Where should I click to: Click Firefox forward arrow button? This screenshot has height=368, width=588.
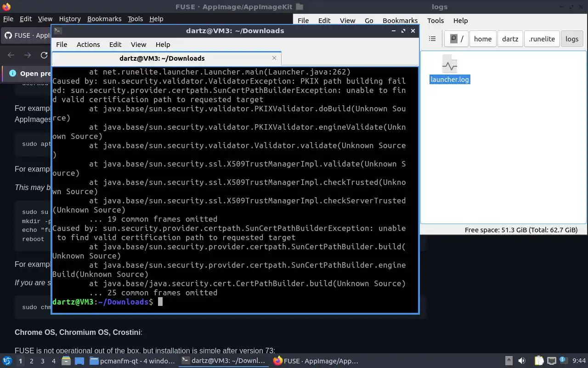[28, 55]
